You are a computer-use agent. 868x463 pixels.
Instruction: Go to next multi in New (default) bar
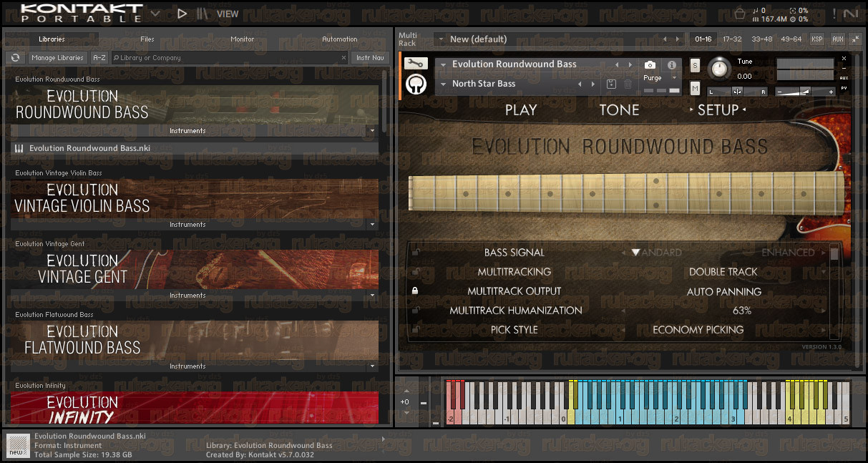(x=679, y=39)
